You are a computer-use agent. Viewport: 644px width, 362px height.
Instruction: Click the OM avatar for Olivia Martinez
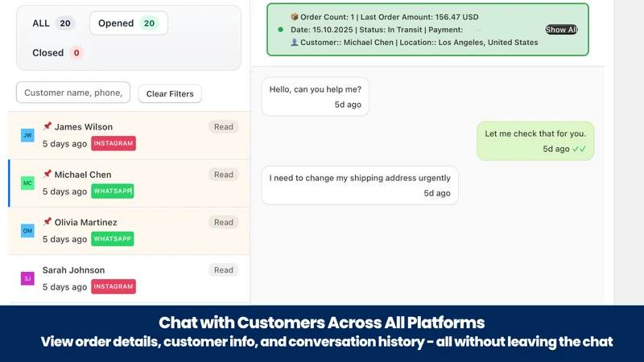(27, 231)
